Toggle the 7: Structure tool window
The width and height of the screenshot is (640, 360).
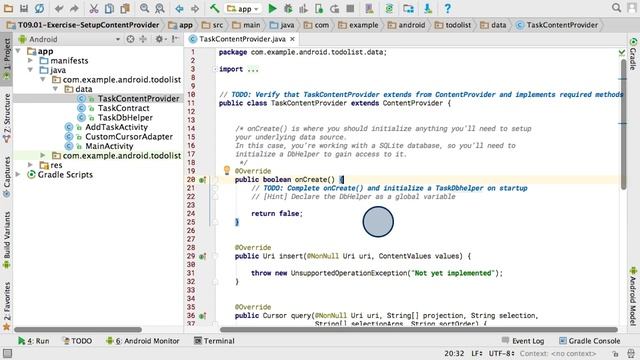pyautogui.click(x=7, y=118)
